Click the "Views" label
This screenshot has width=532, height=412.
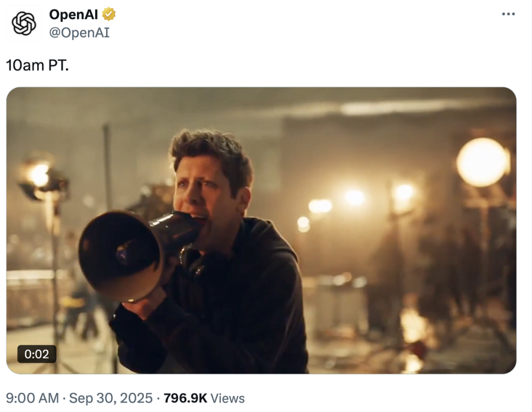click(228, 398)
